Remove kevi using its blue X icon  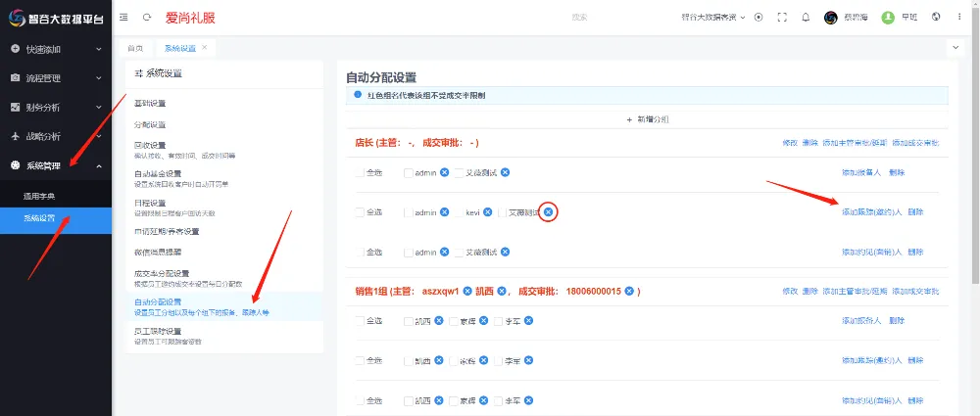[487, 211]
